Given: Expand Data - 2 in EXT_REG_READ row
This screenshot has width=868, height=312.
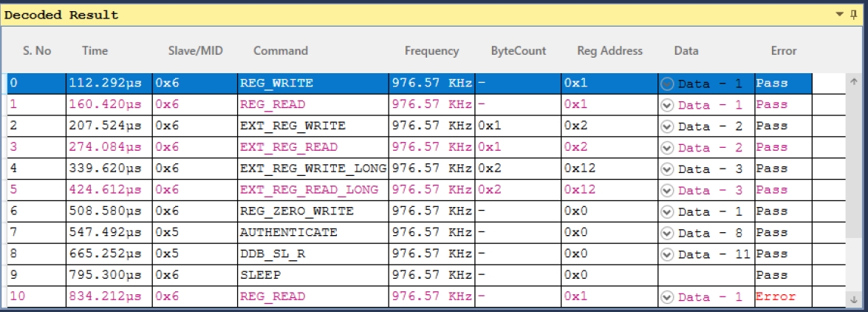Looking at the screenshot, I should click(x=667, y=148).
